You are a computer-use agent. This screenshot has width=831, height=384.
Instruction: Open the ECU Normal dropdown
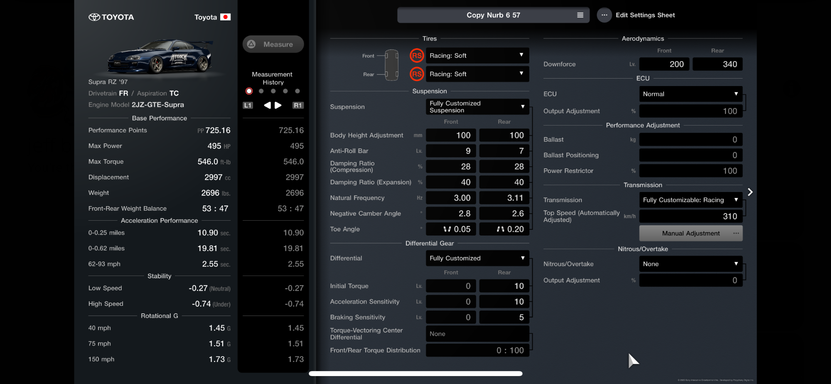pos(691,94)
